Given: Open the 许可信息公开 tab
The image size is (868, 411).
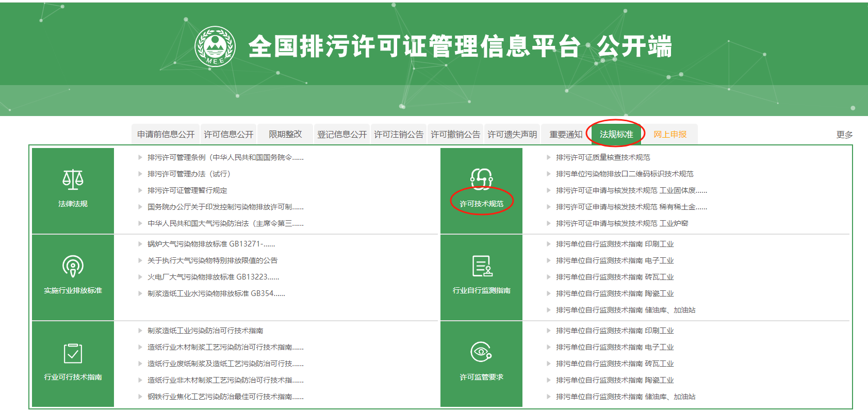Looking at the screenshot, I should pyautogui.click(x=228, y=135).
